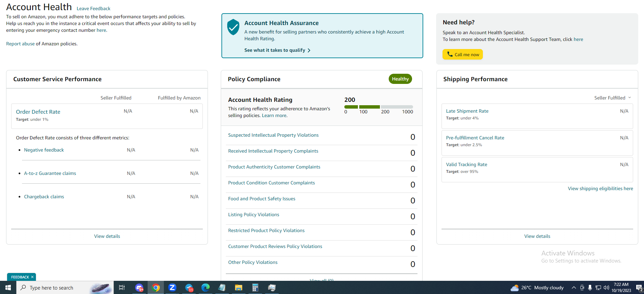Launch Microsoft Edge from the taskbar
The image size is (644, 294).
(x=205, y=288)
